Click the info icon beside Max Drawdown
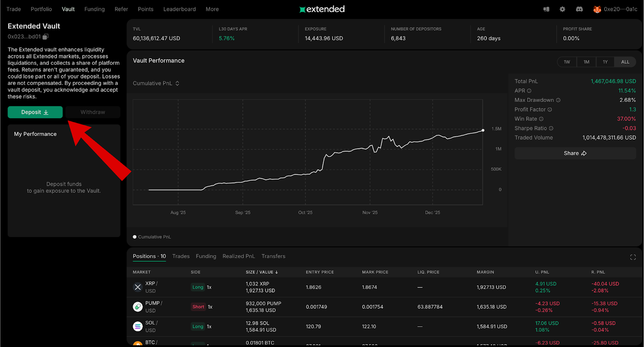 pos(558,100)
